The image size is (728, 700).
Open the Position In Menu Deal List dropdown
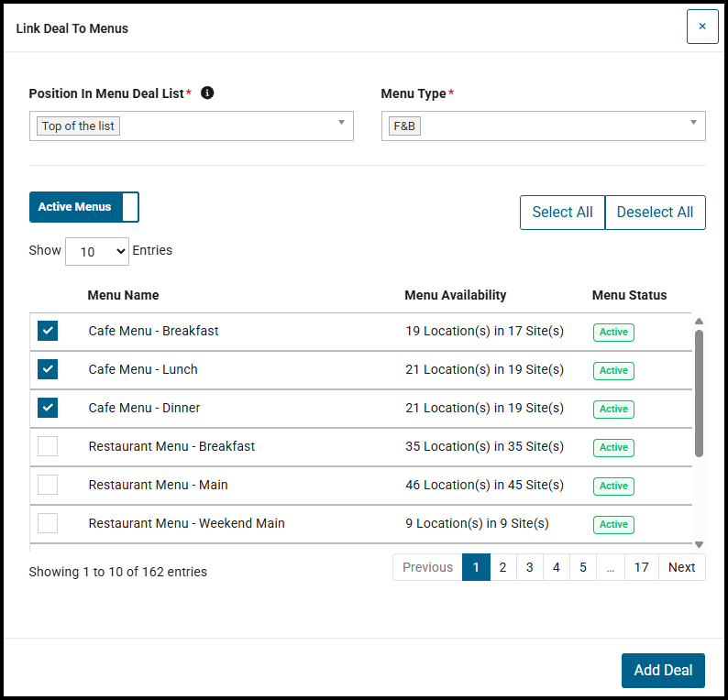tap(192, 126)
